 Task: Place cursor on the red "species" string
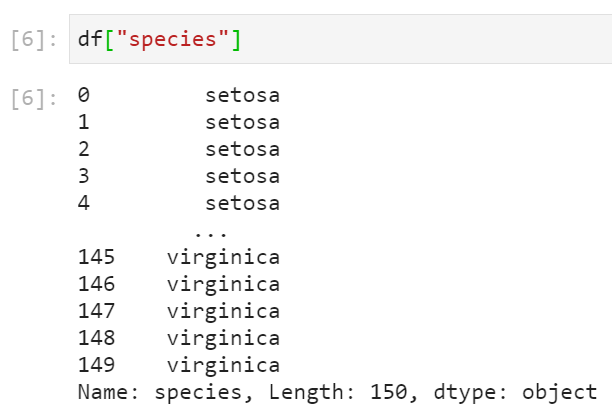click(173, 39)
